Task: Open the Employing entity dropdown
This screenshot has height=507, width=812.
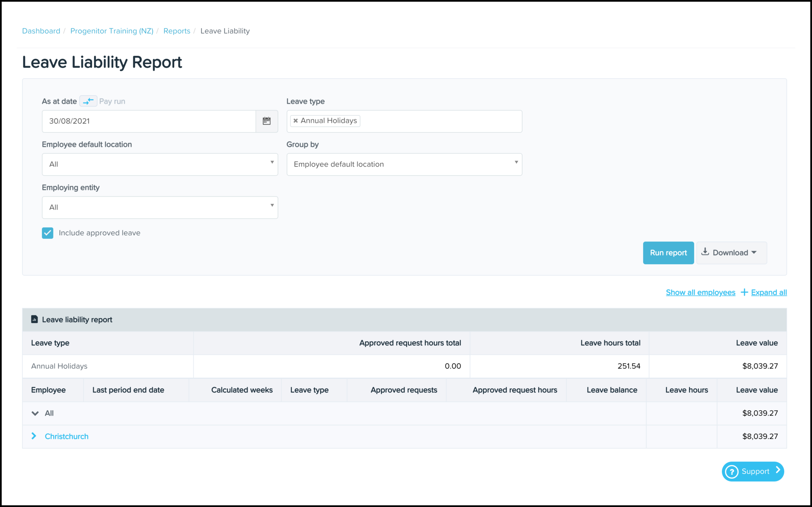Action: [x=160, y=208]
